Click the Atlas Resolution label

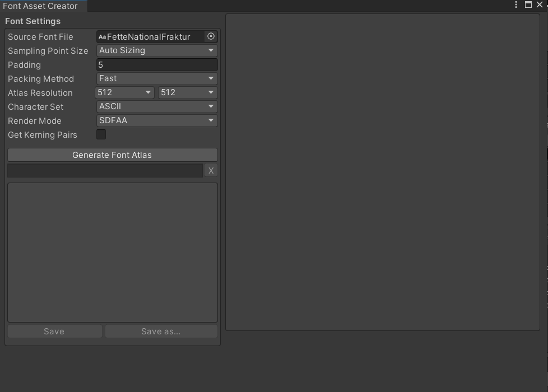pyautogui.click(x=40, y=92)
